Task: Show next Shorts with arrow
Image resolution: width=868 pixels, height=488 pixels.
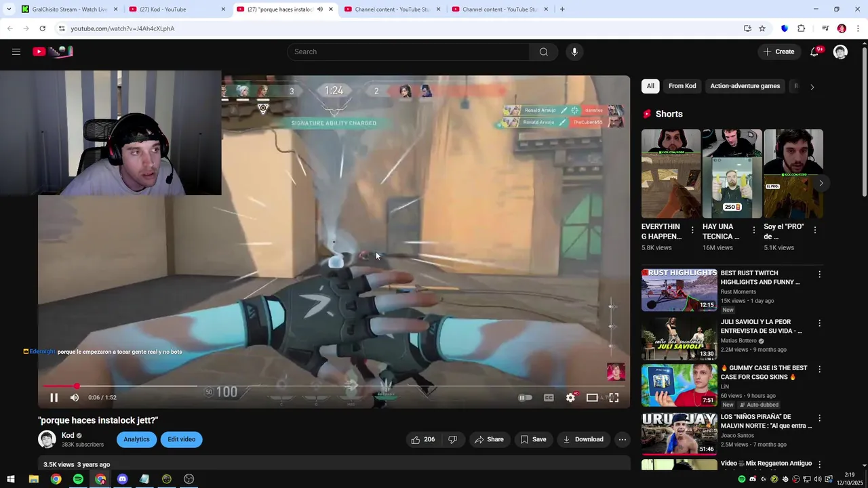Action: tap(821, 183)
